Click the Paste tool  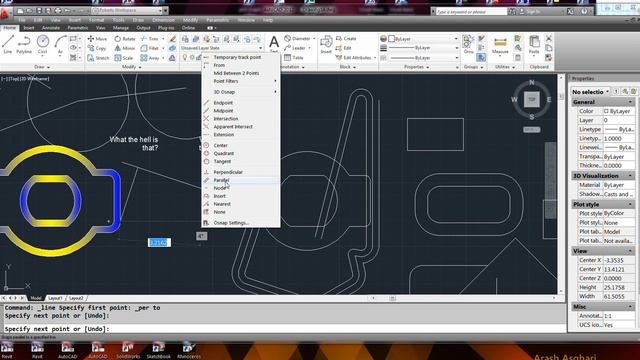pyautogui.click(x=534, y=44)
